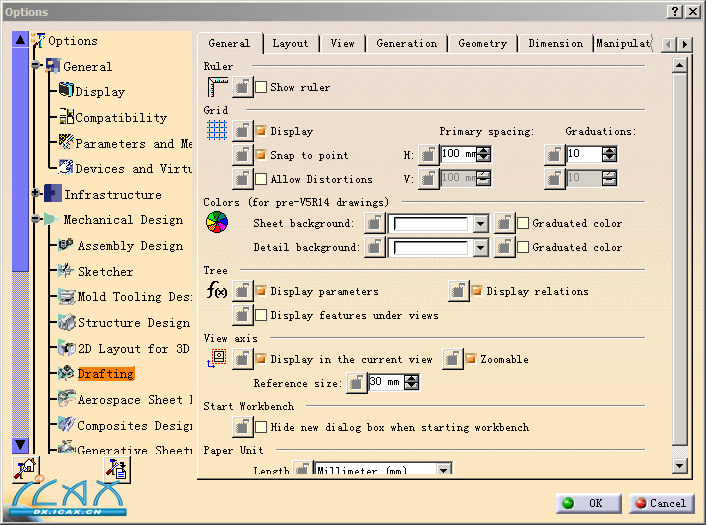
Task: Click the Structure Design tree icon
Action: pos(66,322)
